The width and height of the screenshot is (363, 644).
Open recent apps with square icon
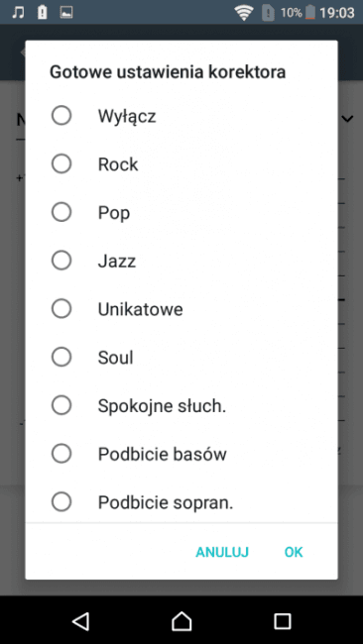pos(283,621)
